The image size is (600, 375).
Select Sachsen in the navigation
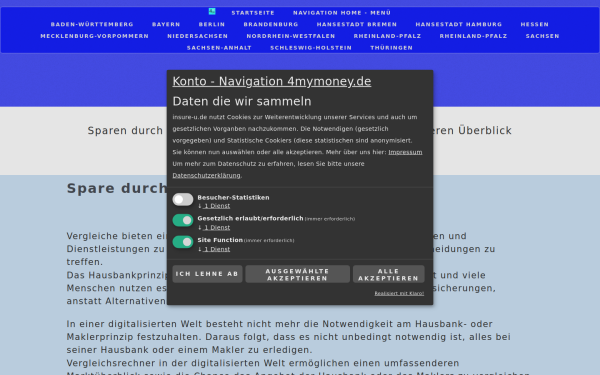click(x=542, y=36)
